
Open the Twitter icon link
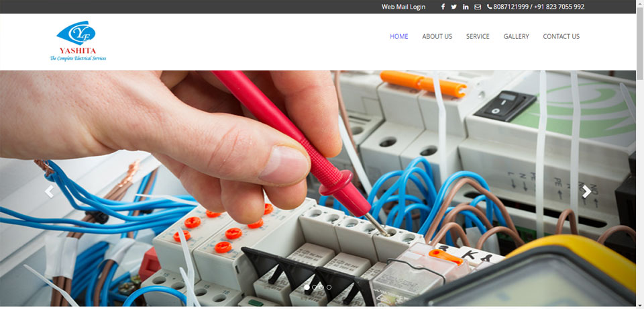(454, 7)
